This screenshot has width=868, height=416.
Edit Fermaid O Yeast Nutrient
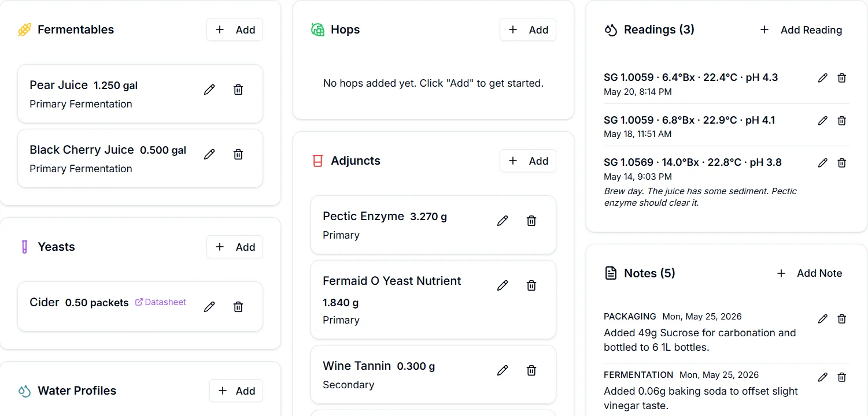(503, 285)
